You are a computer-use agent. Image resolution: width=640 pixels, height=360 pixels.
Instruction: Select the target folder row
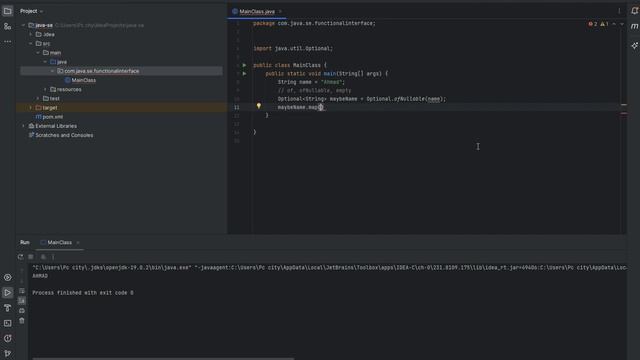pyautogui.click(x=122, y=108)
